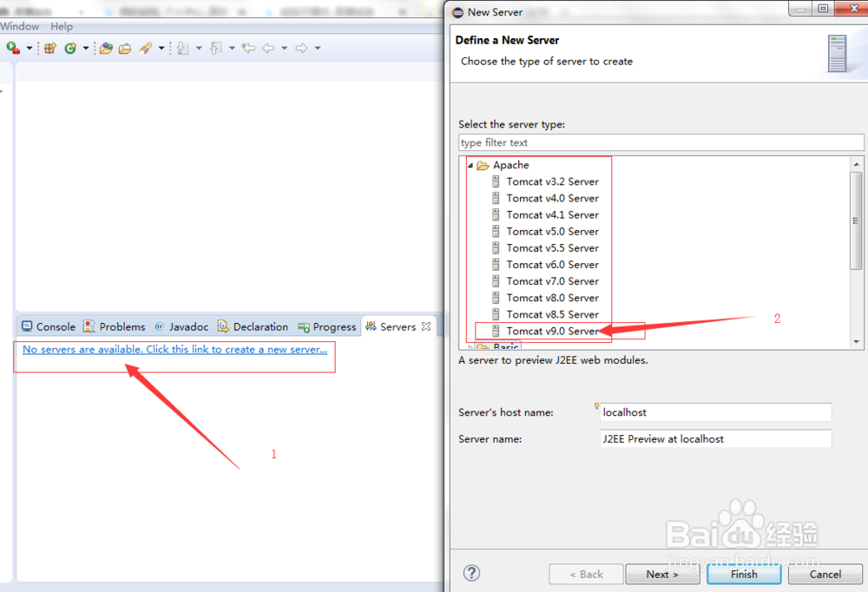
Task: Switch to the Problems tab
Action: coord(115,326)
